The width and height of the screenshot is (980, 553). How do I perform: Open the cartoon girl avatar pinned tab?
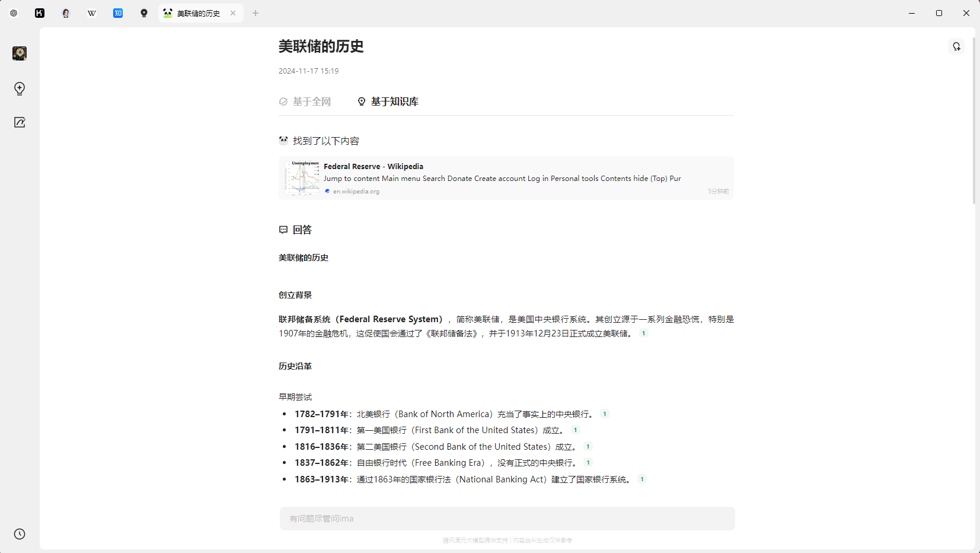pyautogui.click(x=66, y=13)
